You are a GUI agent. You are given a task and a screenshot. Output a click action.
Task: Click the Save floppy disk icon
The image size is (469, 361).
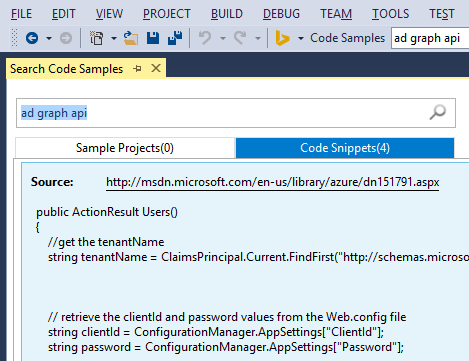coord(153,38)
